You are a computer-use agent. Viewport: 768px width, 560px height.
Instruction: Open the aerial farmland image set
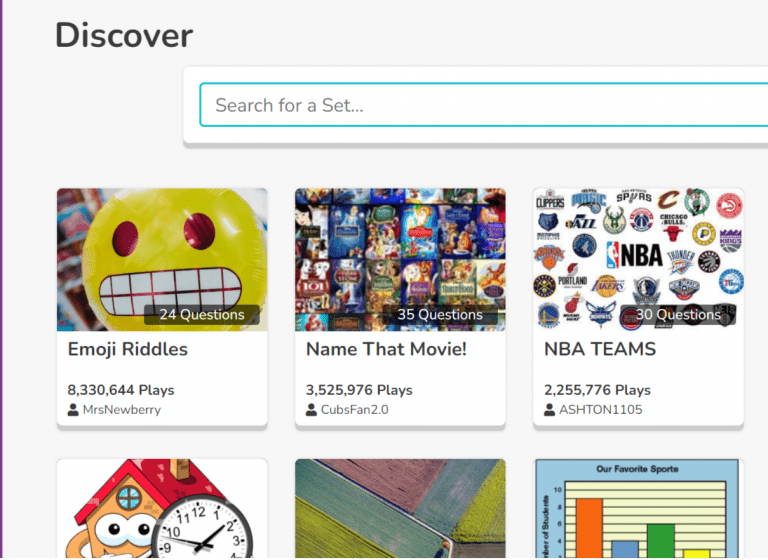(x=400, y=510)
